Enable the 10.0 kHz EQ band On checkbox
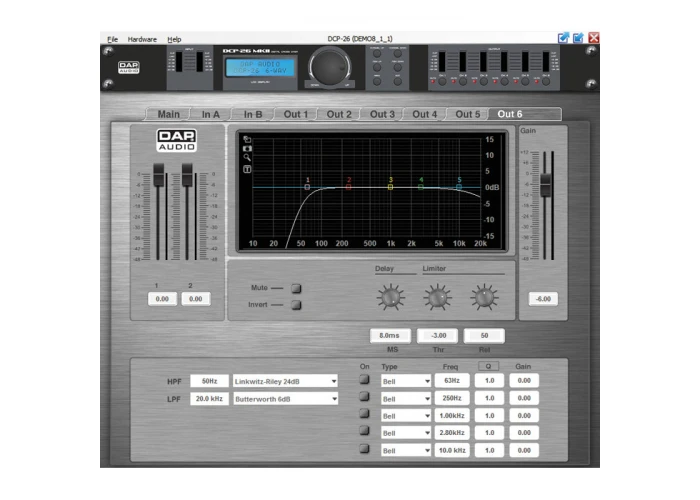This screenshot has width=700, height=500. click(365, 449)
